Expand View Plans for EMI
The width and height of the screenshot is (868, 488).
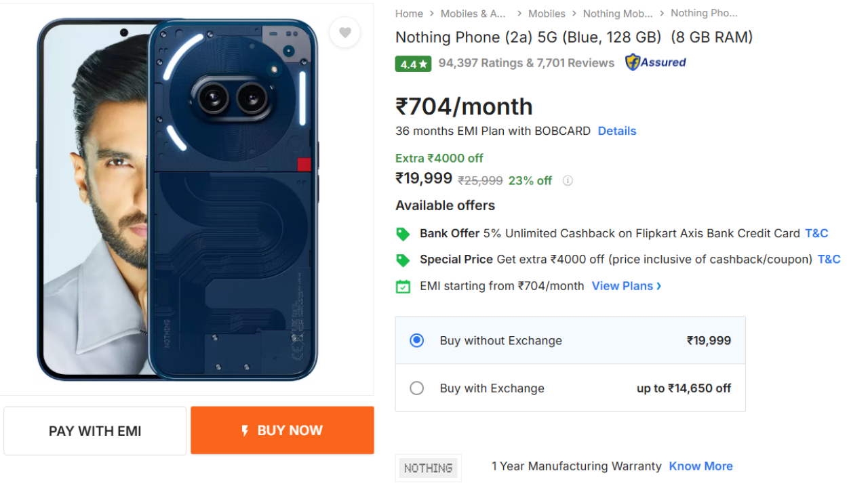click(x=626, y=286)
